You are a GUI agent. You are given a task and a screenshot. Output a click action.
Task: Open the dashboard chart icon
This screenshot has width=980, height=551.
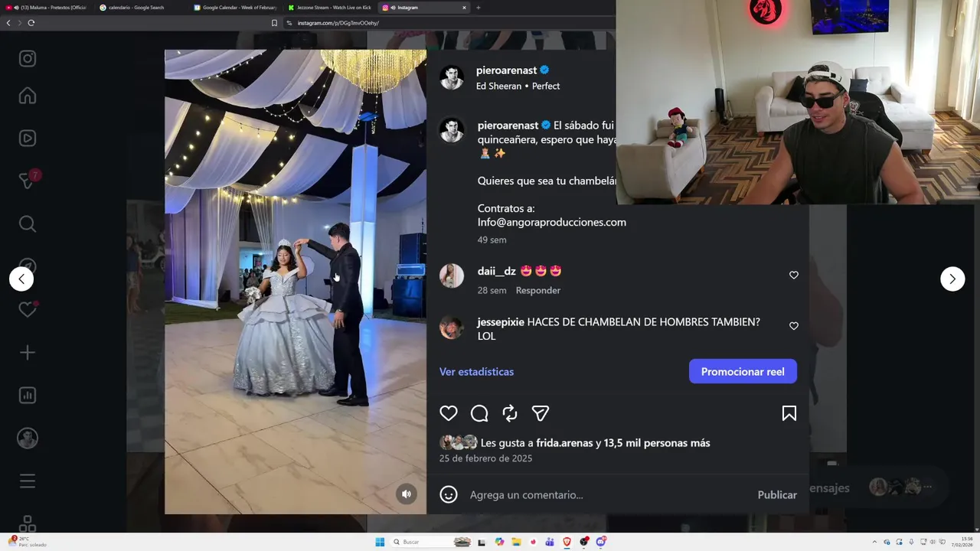[x=28, y=396]
